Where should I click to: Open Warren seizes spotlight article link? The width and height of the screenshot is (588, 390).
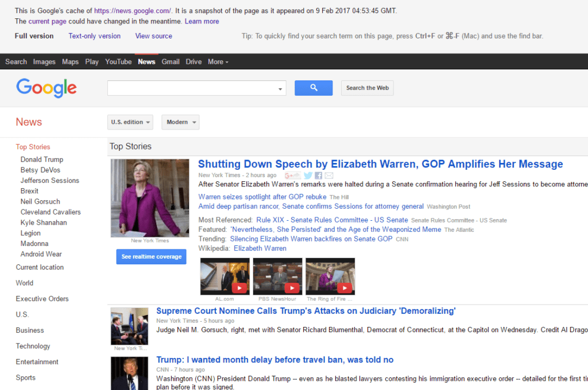tap(262, 197)
